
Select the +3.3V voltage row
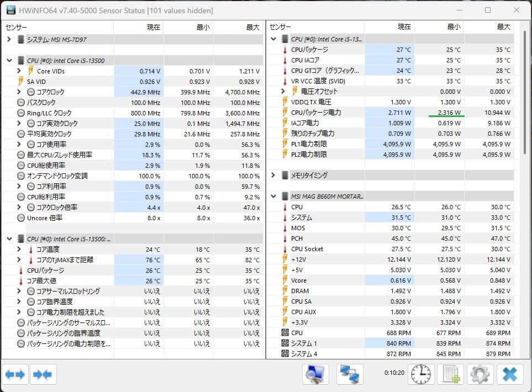(391, 322)
